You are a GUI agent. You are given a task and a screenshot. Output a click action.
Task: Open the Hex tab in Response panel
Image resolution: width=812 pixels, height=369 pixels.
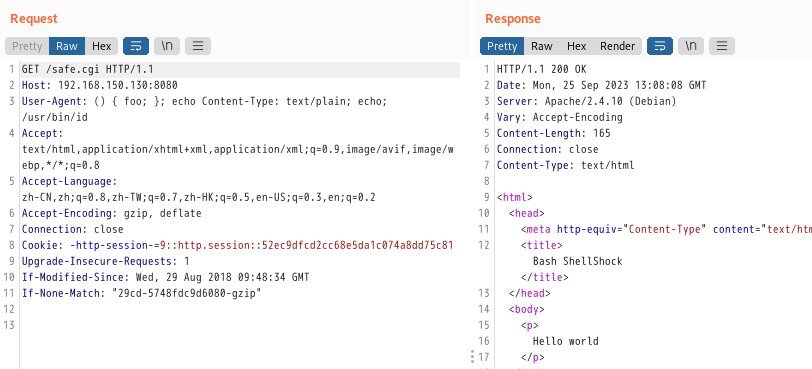pos(576,46)
